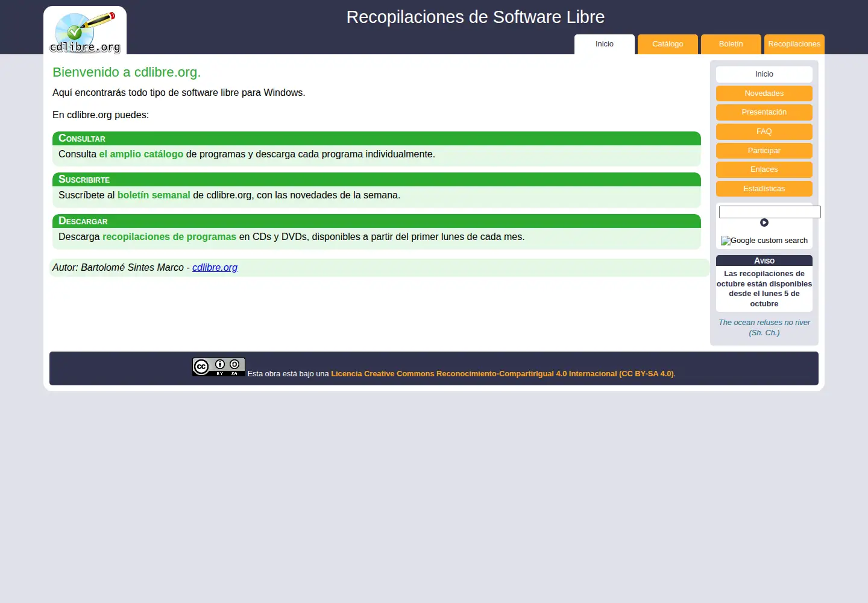868x603 pixels.
Task: Click the Creative Commons BY-SA badge
Action: pyautogui.click(x=219, y=367)
